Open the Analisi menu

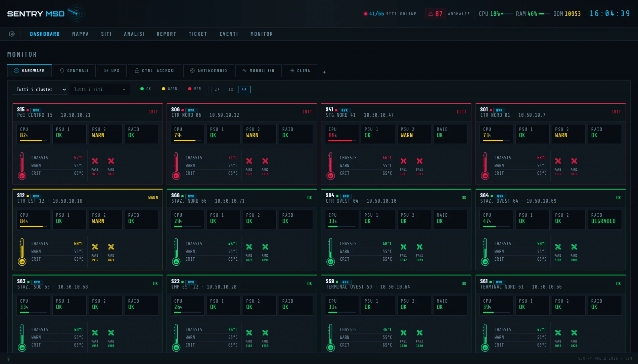(x=134, y=34)
